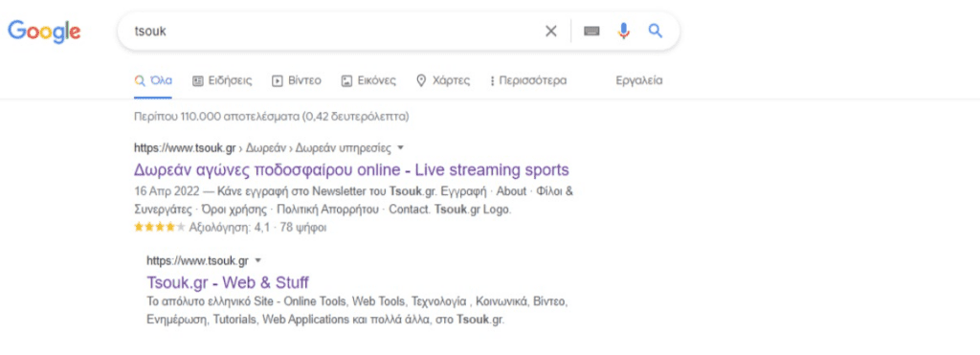
Task: Click the picture icon on the Εικόνες tab
Action: click(346, 80)
